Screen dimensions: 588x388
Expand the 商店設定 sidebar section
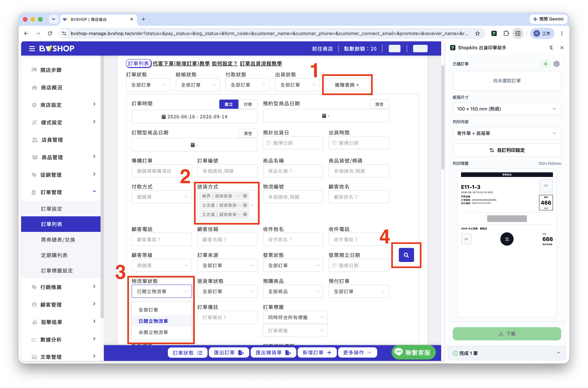tap(61, 105)
